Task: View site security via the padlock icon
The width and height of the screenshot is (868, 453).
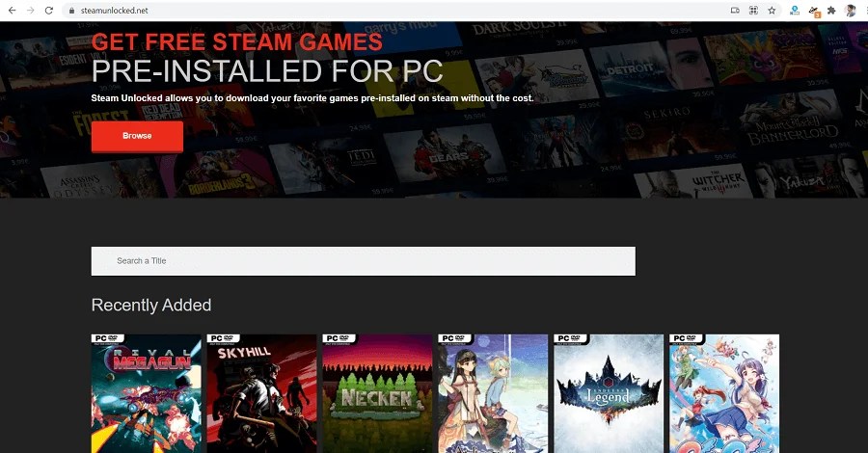Action: [71, 11]
